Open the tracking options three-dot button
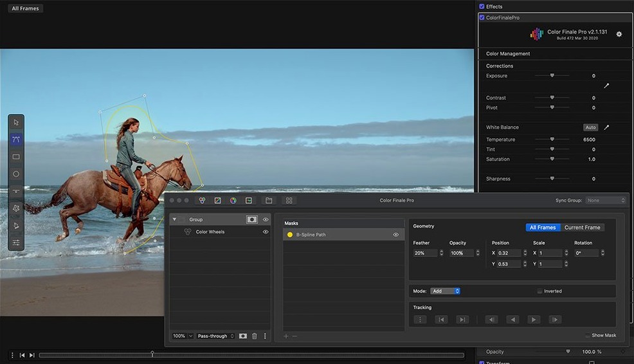This screenshot has height=364, width=634. click(x=420, y=320)
